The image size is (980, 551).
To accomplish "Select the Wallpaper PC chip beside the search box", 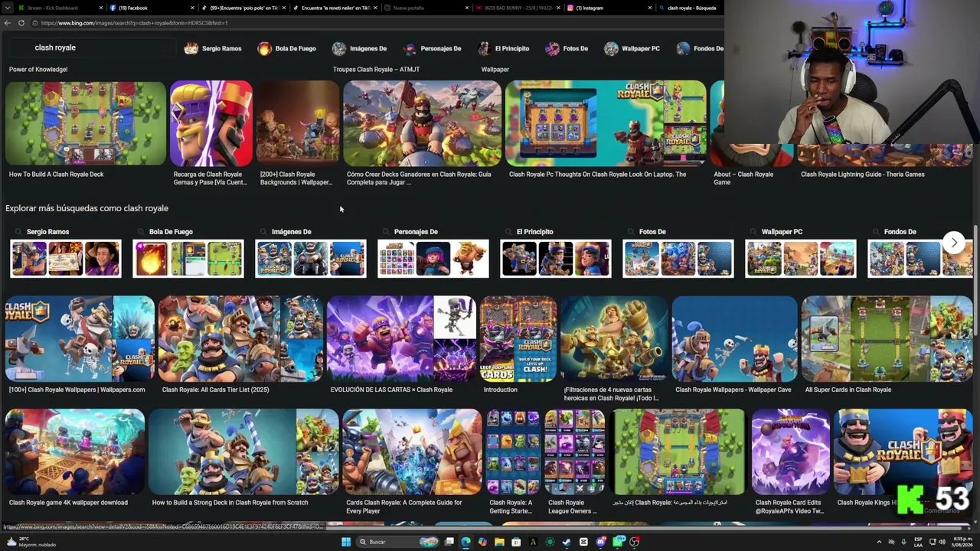I will [632, 48].
